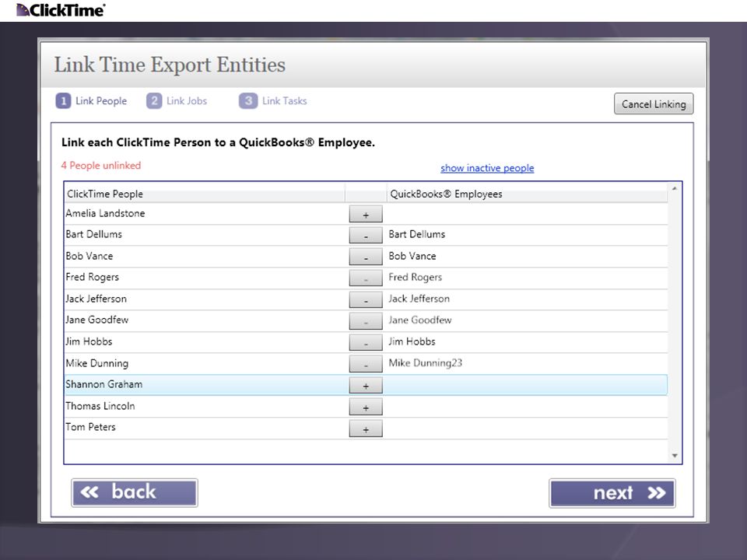Click minus button for Mike Dunning
Viewport: 747px width, 560px height.
tap(366, 364)
